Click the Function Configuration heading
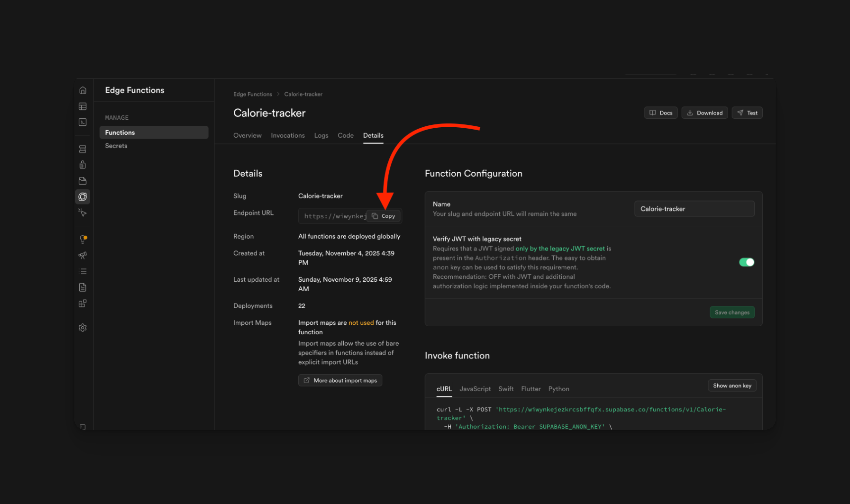Viewport: 850px width, 504px height. coord(474,173)
